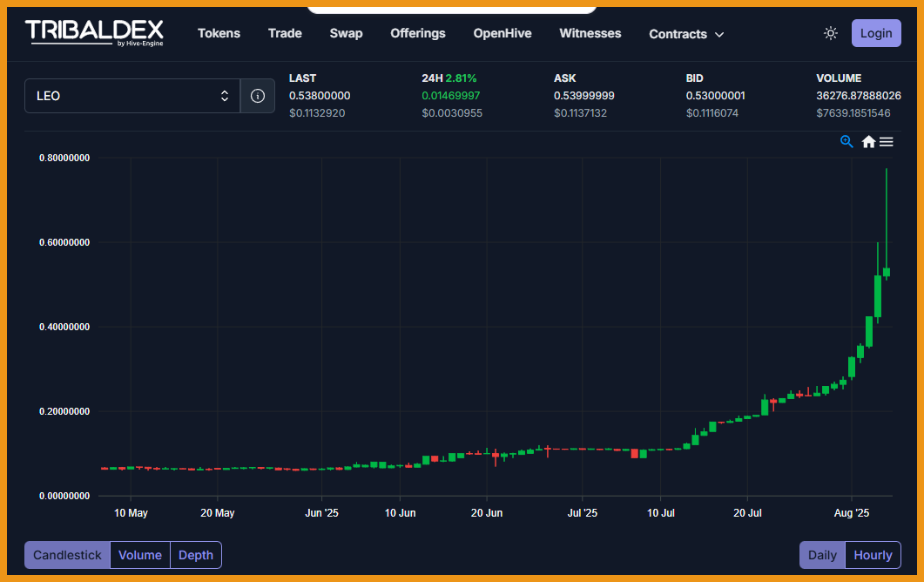This screenshot has height=582, width=924.
Task: Click the Jun '25 x-axis label
Action: tap(321, 513)
